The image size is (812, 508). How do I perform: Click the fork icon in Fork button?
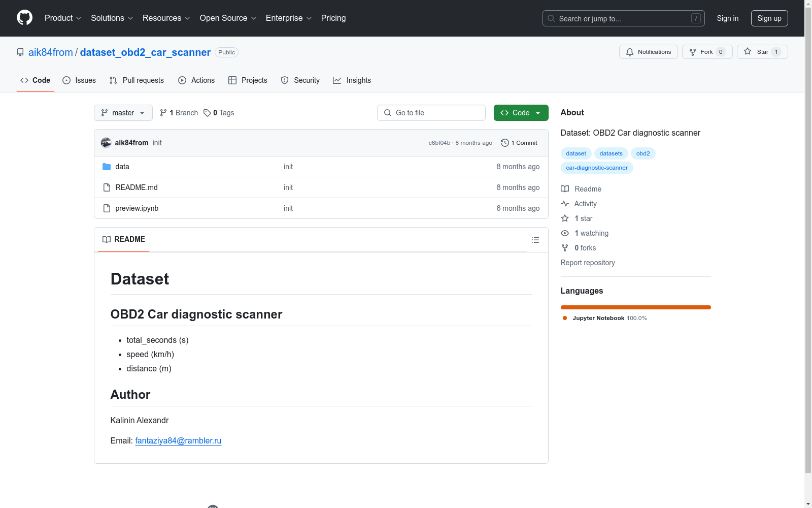pyautogui.click(x=693, y=52)
